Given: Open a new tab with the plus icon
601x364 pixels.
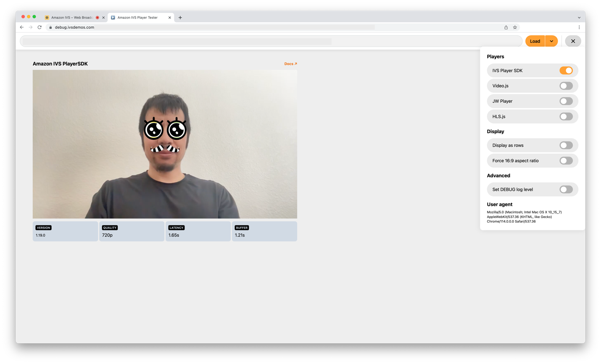Looking at the screenshot, I should coord(180,17).
